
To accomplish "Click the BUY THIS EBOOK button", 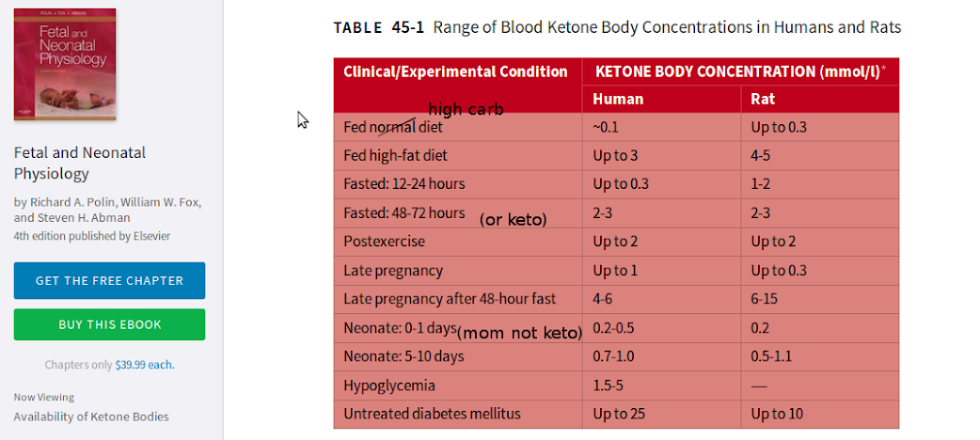I will (x=109, y=324).
